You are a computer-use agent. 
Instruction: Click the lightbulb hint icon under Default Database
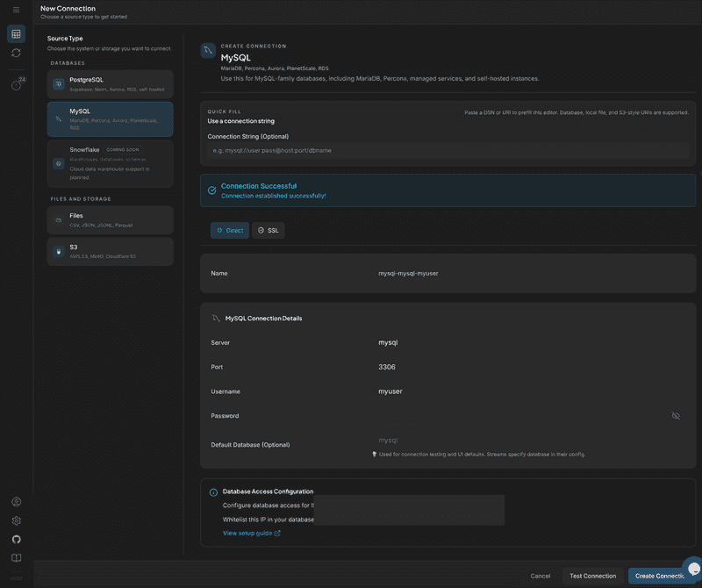pos(375,454)
